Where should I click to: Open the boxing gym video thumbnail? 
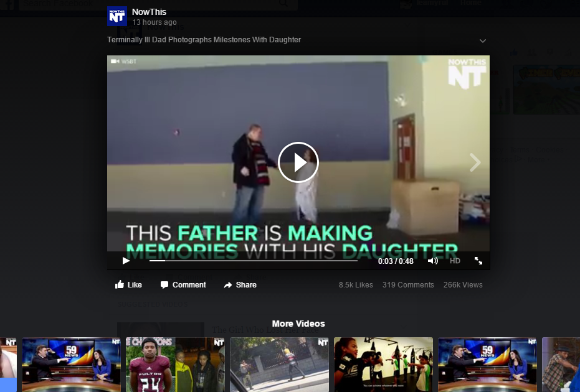pyautogui.click(x=383, y=365)
